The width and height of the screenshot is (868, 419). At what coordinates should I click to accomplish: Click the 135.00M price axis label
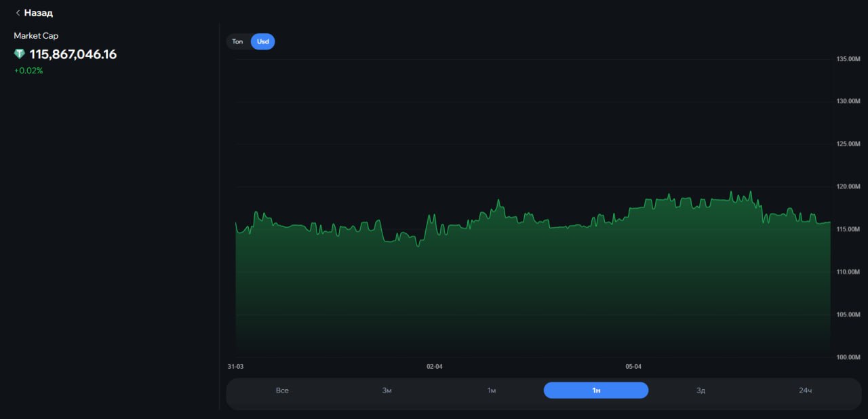848,59
